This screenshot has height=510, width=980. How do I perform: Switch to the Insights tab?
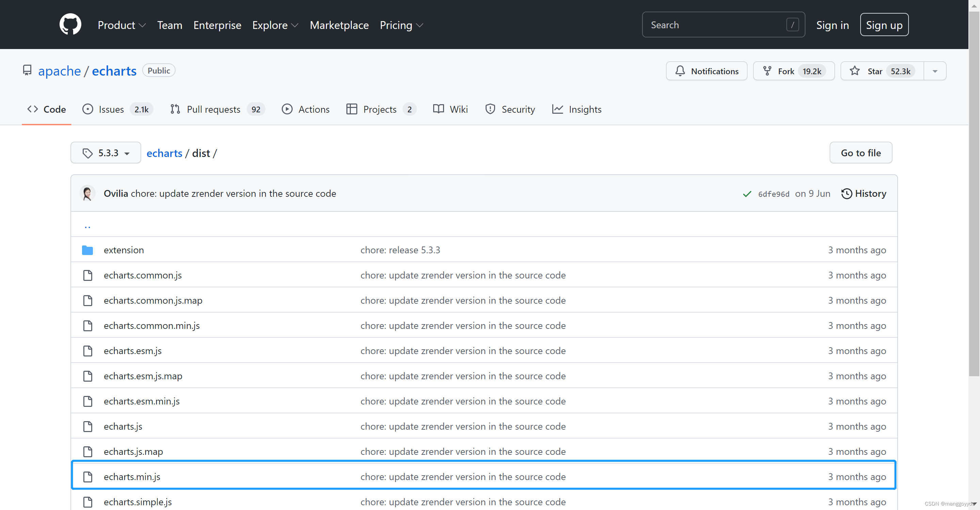(577, 109)
